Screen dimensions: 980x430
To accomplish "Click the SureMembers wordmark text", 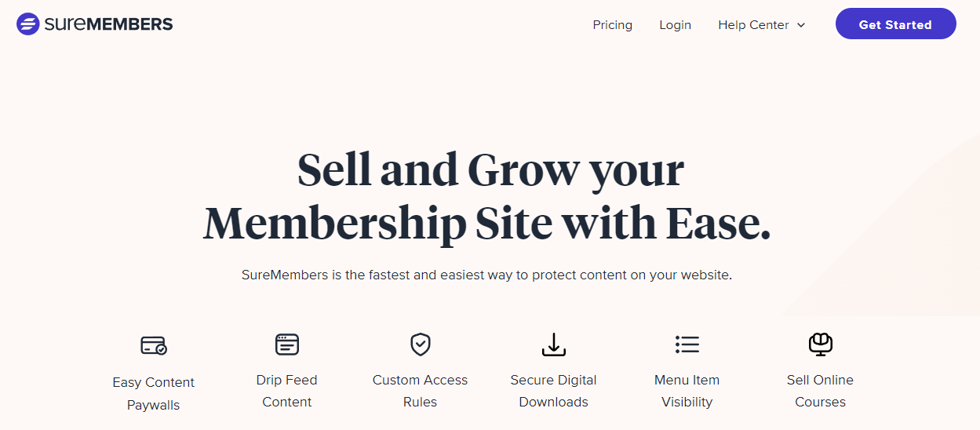I will (x=108, y=24).
